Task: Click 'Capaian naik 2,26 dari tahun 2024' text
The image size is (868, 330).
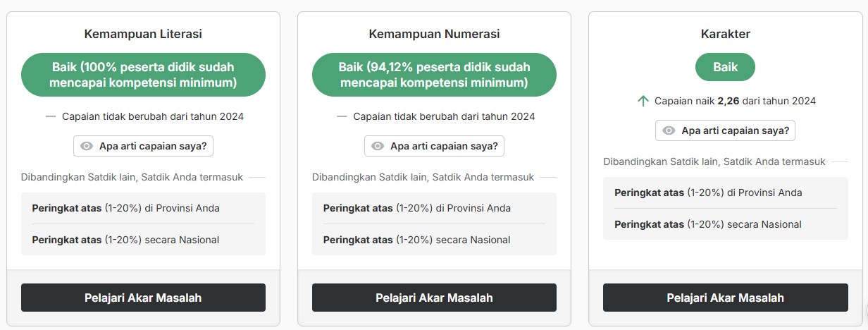Action: coord(735,101)
